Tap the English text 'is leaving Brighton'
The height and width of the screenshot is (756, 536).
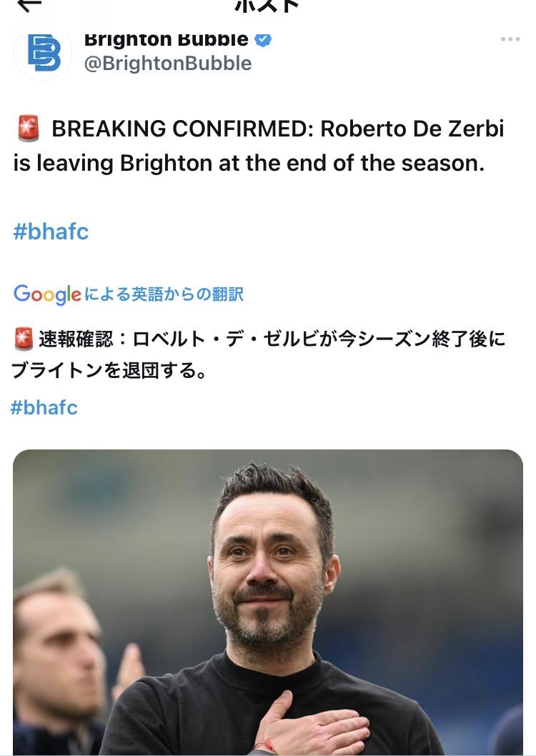pyautogui.click(x=113, y=163)
